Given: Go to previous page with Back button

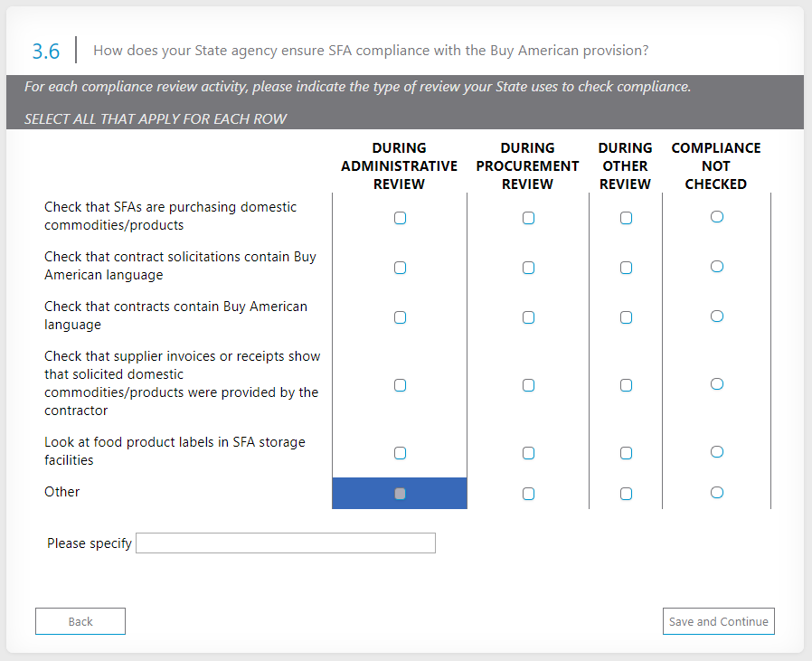Looking at the screenshot, I should click(80, 621).
